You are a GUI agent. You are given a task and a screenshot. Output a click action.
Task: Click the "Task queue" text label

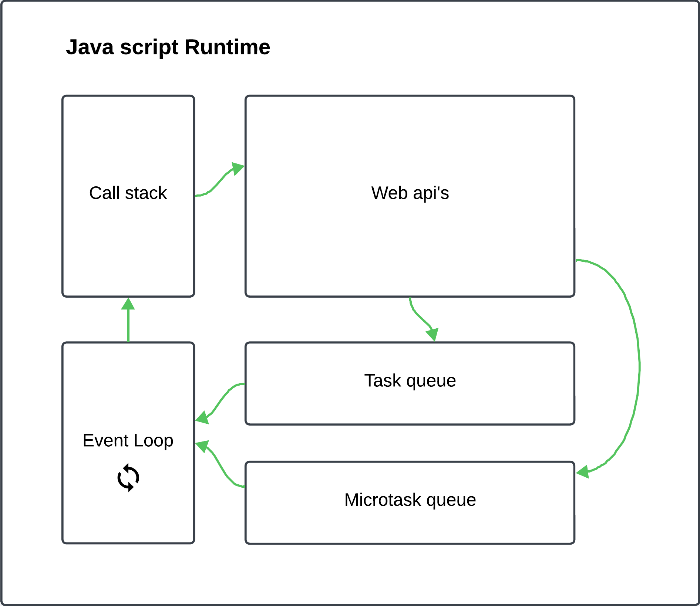coord(410,380)
